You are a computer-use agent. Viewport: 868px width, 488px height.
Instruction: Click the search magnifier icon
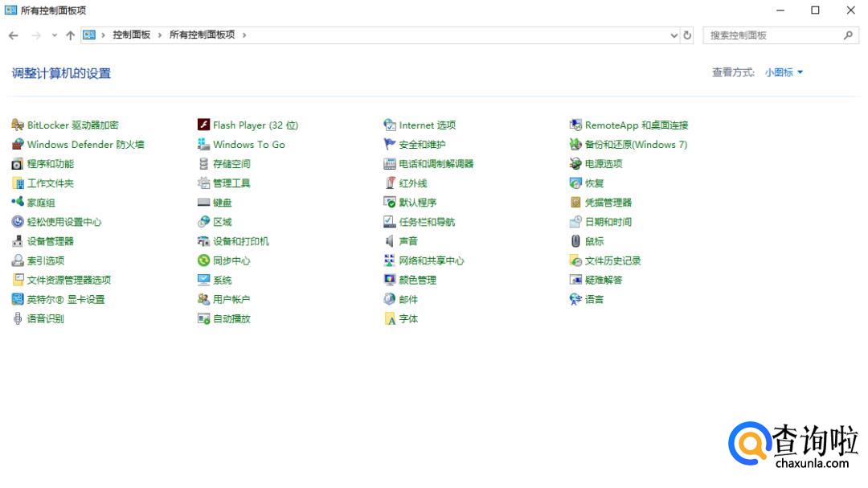pos(848,35)
